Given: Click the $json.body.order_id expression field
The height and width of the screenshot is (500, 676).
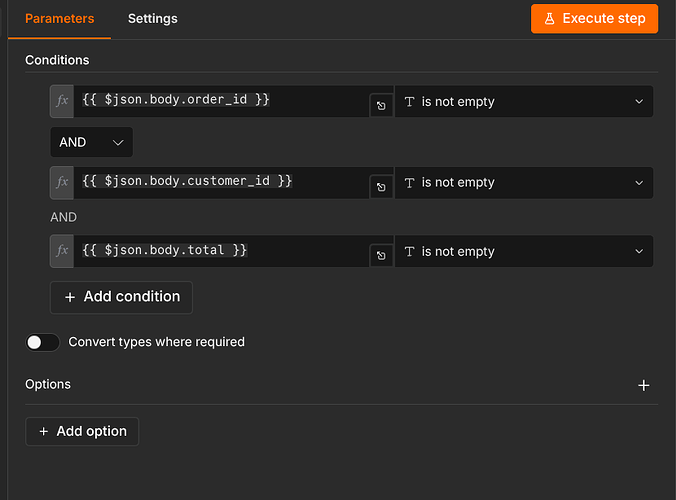Looking at the screenshot, I should [x=221, y=101].
